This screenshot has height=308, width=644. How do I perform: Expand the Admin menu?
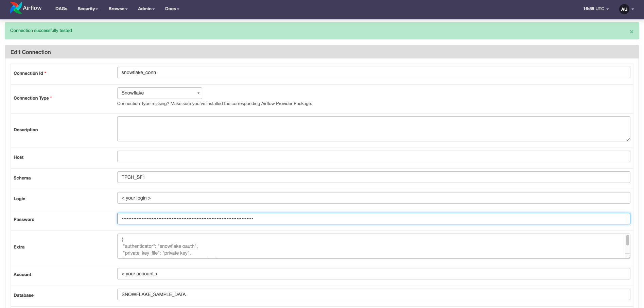[146, 8]
